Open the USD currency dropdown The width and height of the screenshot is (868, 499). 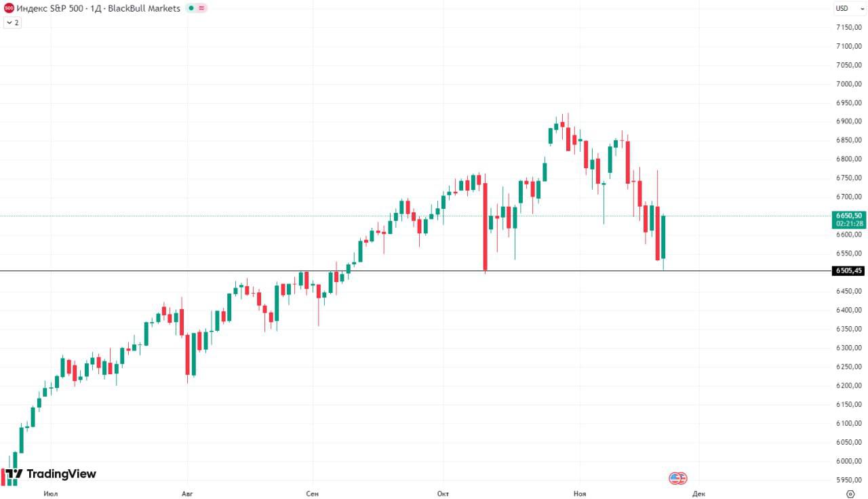click(x=844, y=8)
